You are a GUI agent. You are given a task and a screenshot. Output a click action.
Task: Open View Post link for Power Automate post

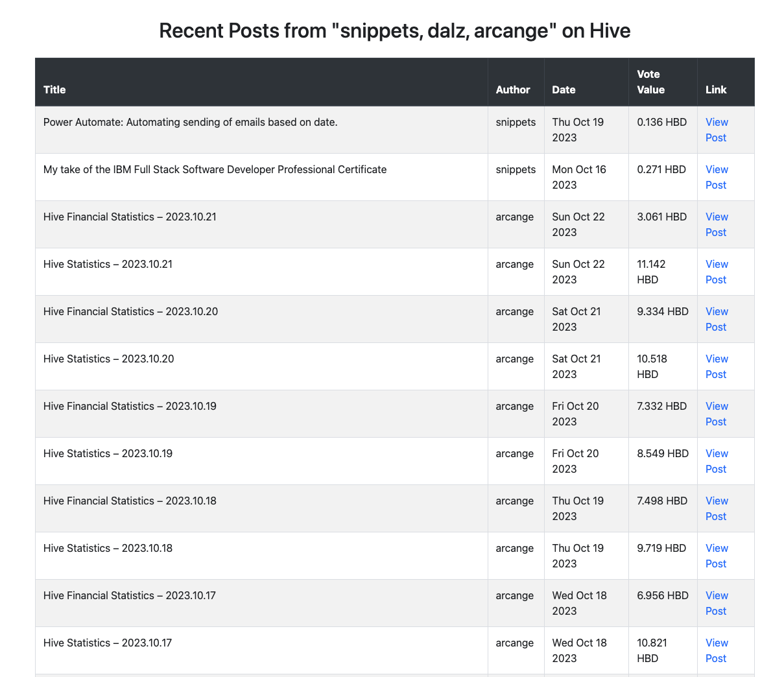[x=717, y=130]
